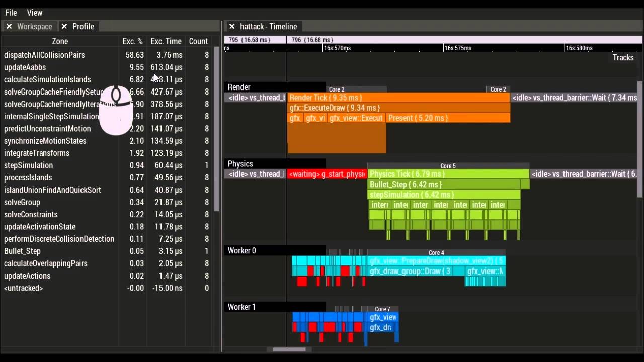Select the synchronizeMotionStates zone row
This screenshot has width=644, height=362.
click(x=107, y=141)
